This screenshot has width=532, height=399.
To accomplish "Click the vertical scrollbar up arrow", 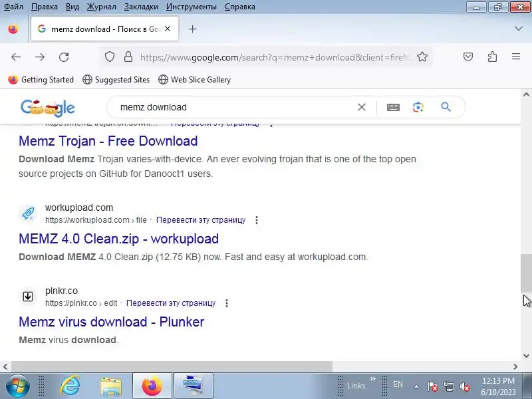I will [x=526, y=94].
